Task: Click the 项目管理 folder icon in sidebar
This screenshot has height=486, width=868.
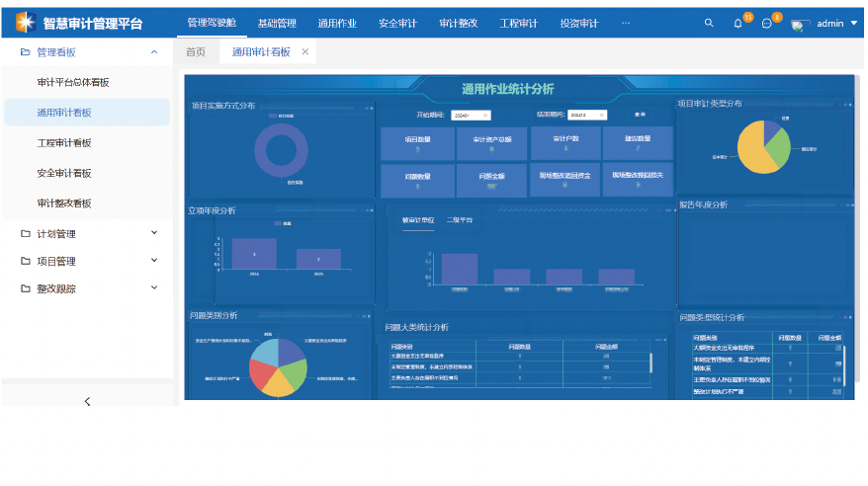Action: tap(26, 262)
